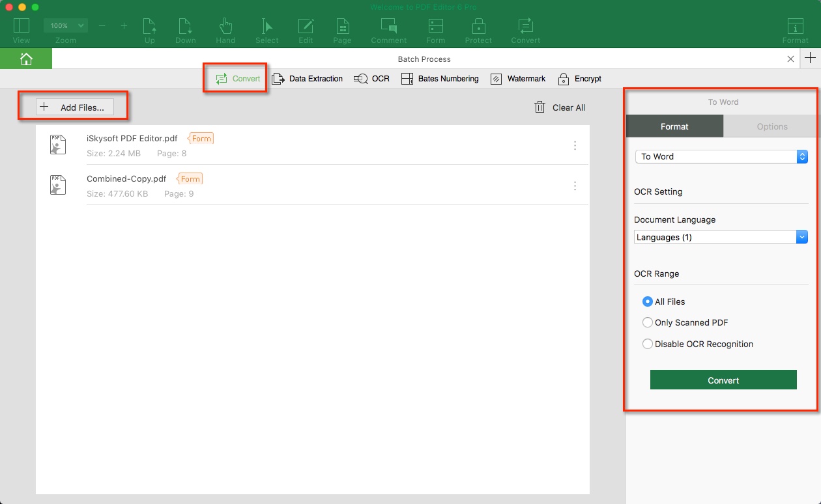Open the Document Language dropdown
This screenshot has width=821, height=504.
pyautogui.click(x=721, y=237)
